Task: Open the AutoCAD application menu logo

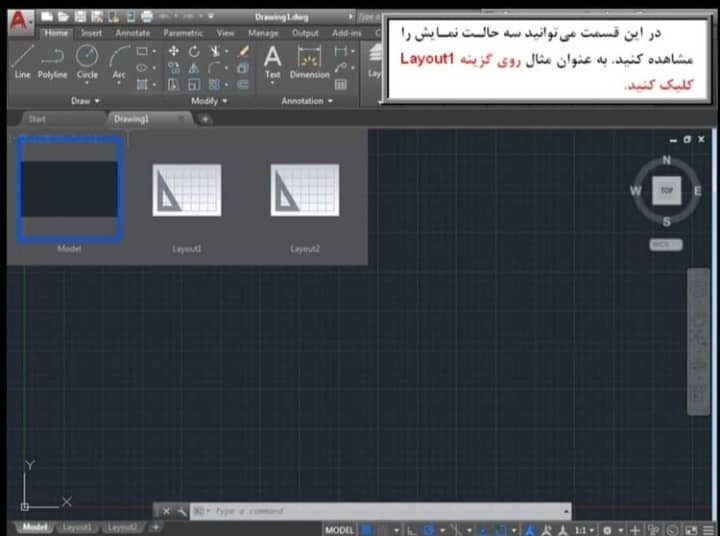Action: [x=22, y=17]
